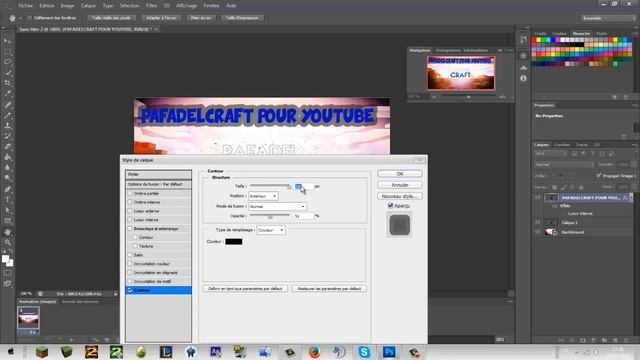Open the Type de remplissage dropdown
Image resolution: width=640 pixels, height=360 pixels.
point(271,230)
